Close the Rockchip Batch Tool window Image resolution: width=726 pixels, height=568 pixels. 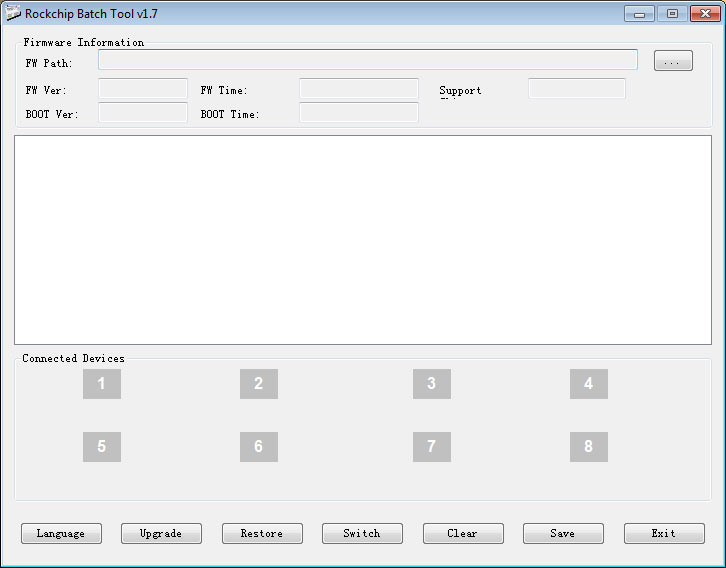(x=705, y=14)
